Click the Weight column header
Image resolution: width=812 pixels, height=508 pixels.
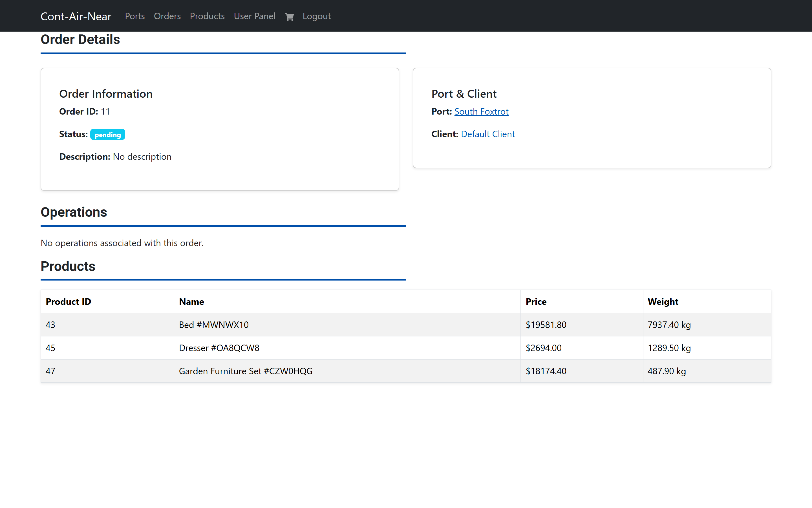[707, 301]
